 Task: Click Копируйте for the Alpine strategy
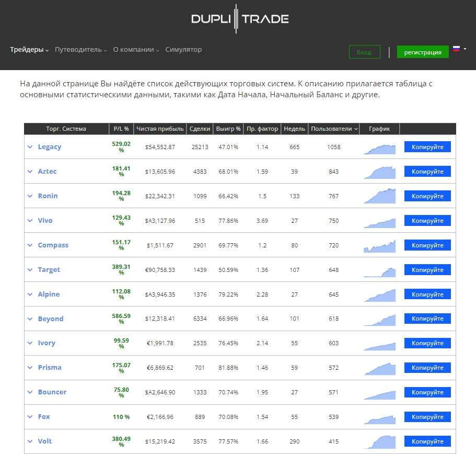coord(427,294)
